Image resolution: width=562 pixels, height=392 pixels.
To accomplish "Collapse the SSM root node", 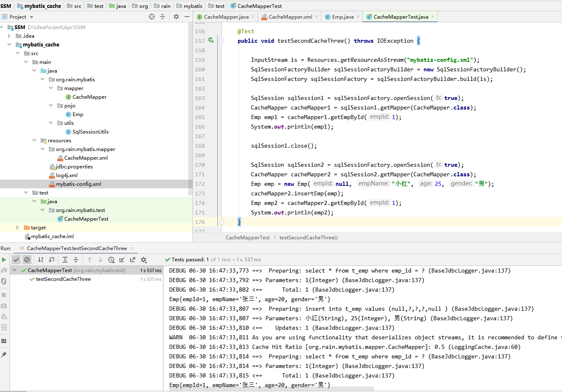I will click(x=2, y=27).
